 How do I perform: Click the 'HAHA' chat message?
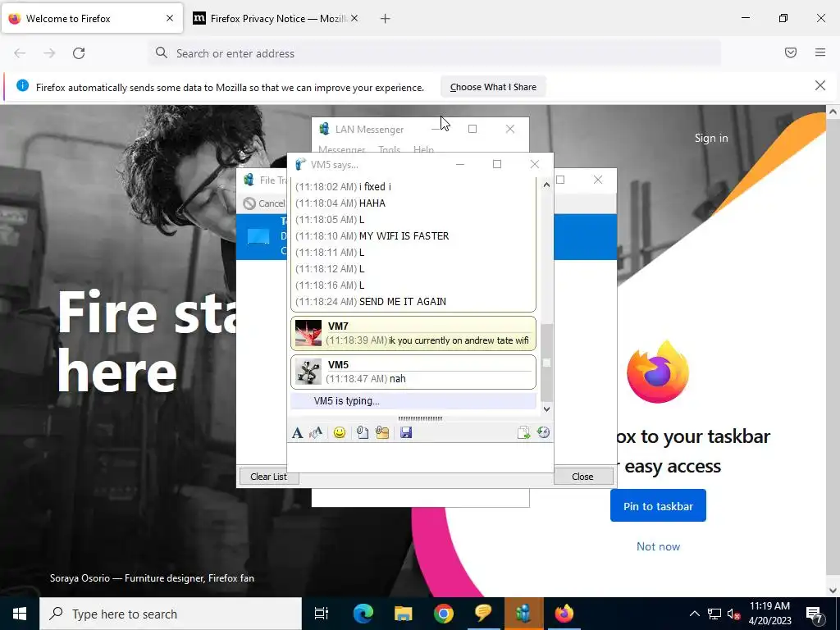[x=372, y=203]
